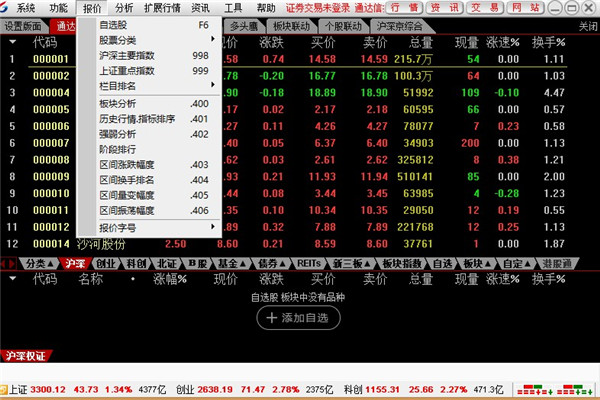Open the 扩展行情 menu
The width and height of the screenshot is (600, 400).
pyautogui.click(x=162, y=8)
